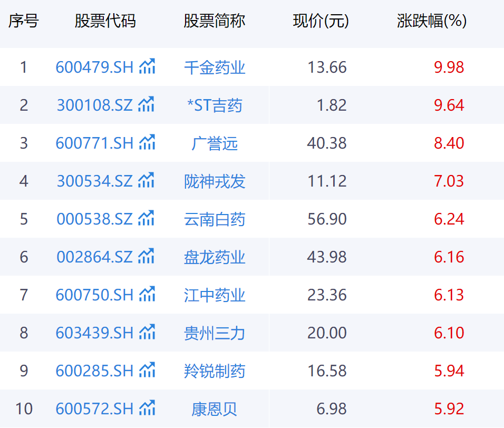The image size is (504, 428).
Task: Select change percentage 5.92
Action: 449,408
